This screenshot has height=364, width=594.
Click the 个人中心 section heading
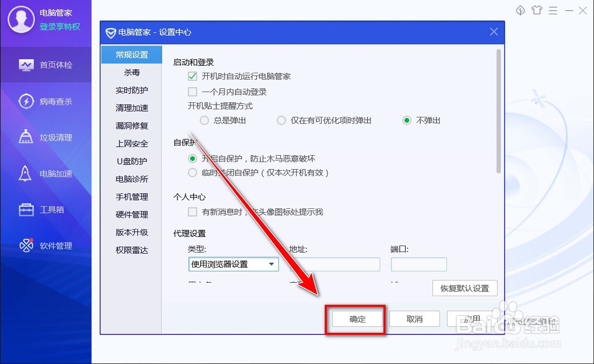tap(190, 197)
